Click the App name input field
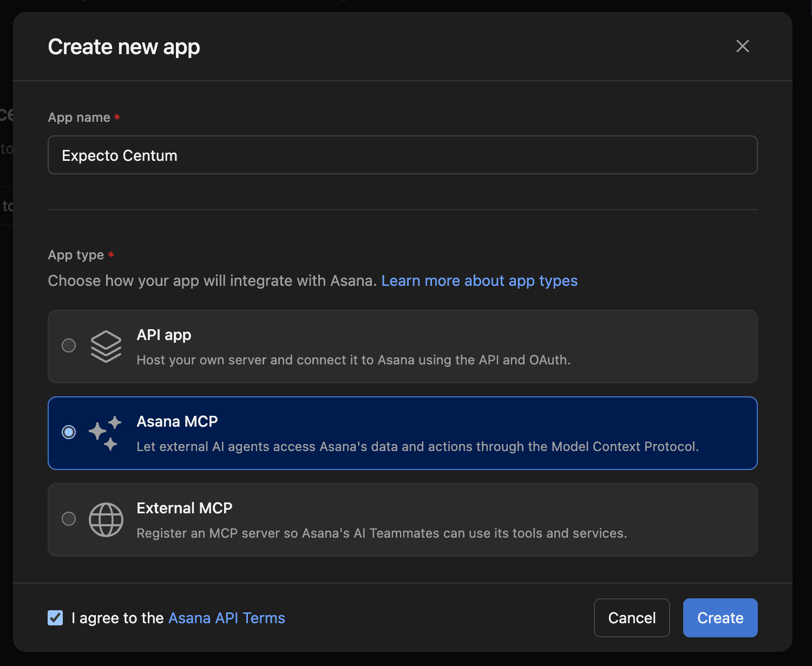This screenshot has width=812, height=666. [x=403, y=155]
